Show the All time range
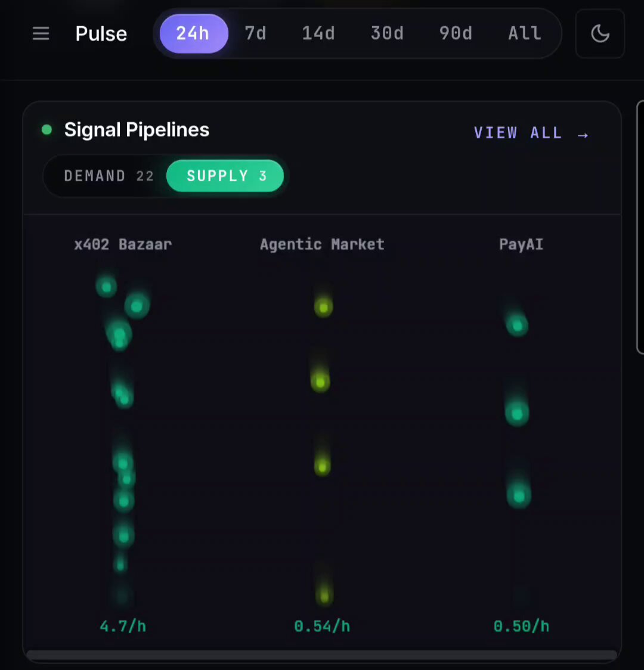The width and height of the screenshot is (644, 670). [x=525, y=33]
